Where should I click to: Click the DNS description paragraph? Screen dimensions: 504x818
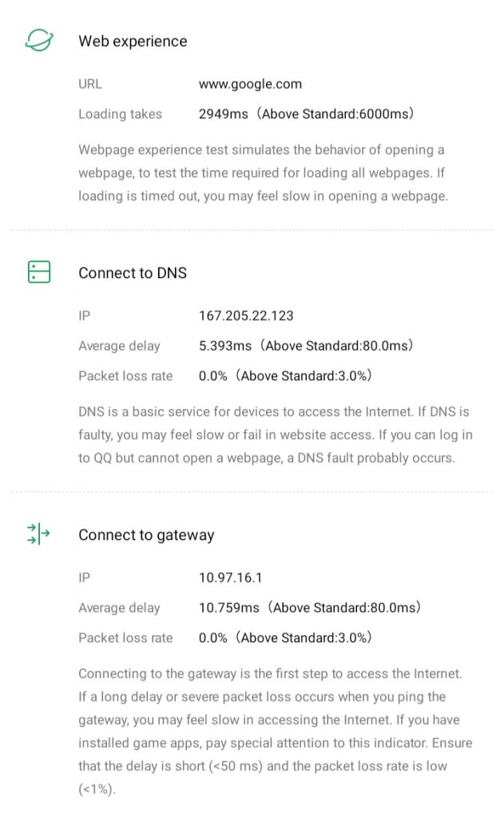click(275, 435)
